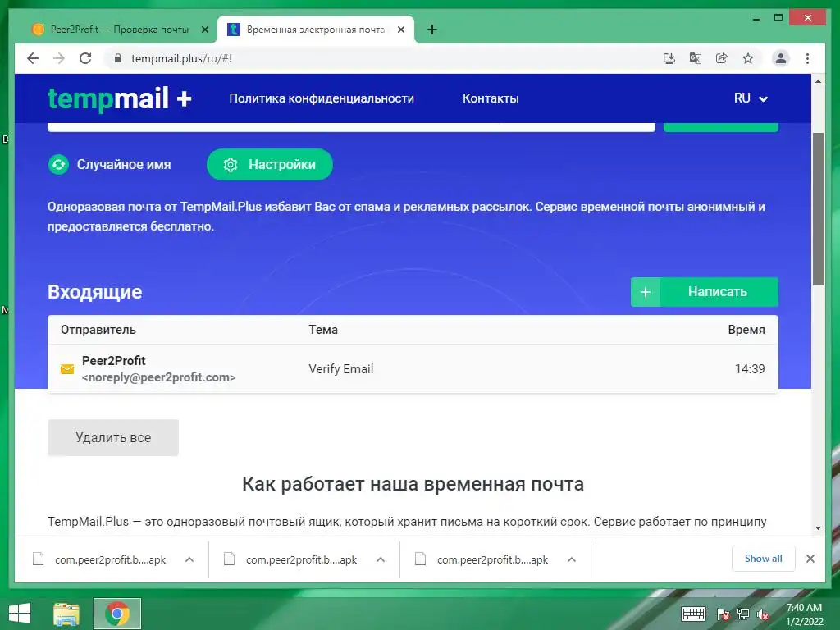Click the gear icon in Настройки
Image resolution: width=840 pixels, height=630 pixels.
(231, 164)
